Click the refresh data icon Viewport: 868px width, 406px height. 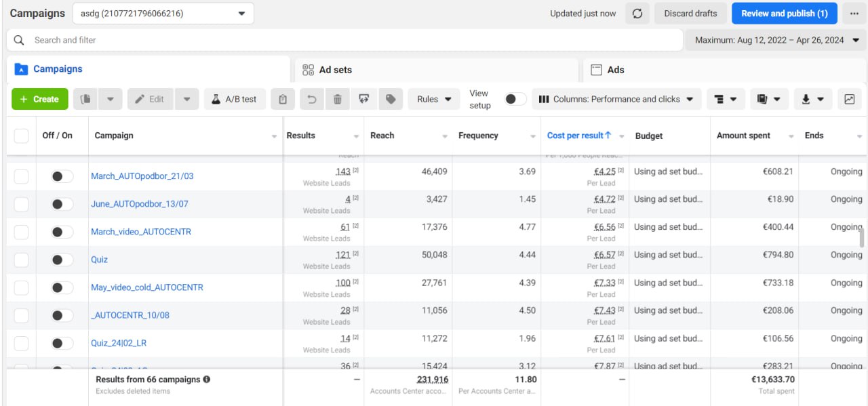pyautogui.click(x=637, y=14)
